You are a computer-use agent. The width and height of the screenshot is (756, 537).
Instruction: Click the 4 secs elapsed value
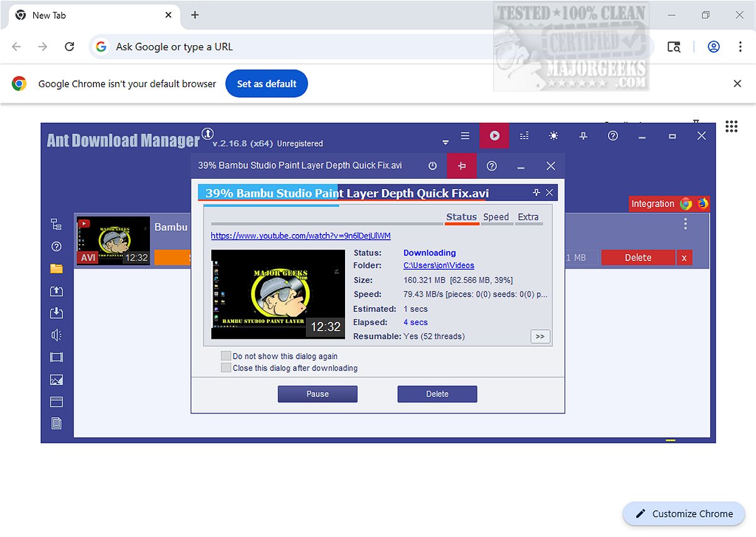click(x=415, y=322)
